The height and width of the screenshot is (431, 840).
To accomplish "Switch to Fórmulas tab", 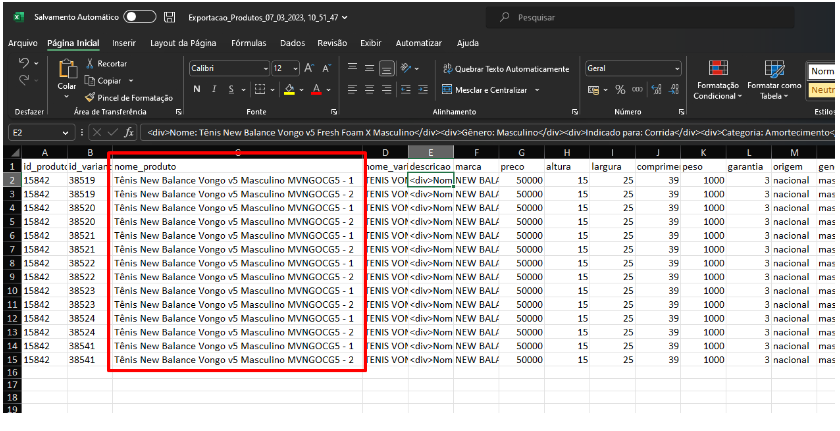I will (x=249, y=43).
